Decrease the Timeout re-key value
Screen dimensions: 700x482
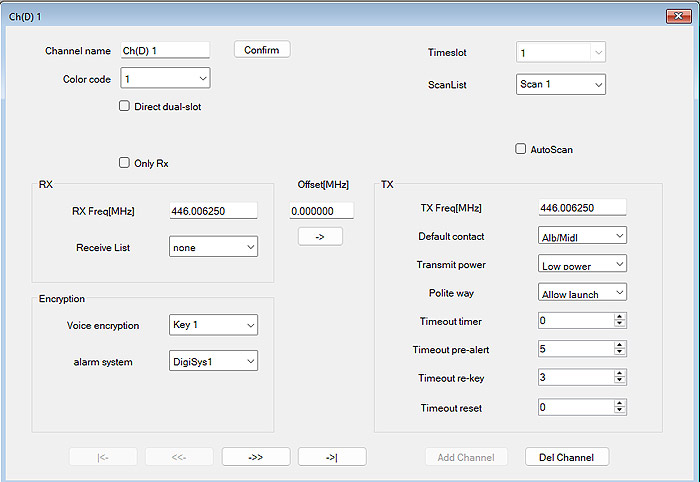tap(620, 382)
